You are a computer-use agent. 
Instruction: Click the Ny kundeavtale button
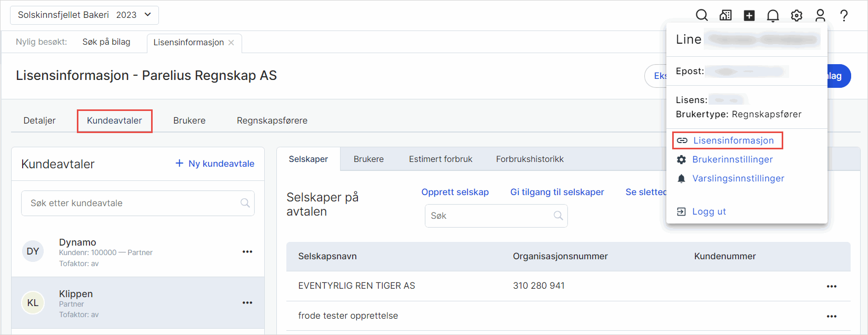tap(215, 164)
